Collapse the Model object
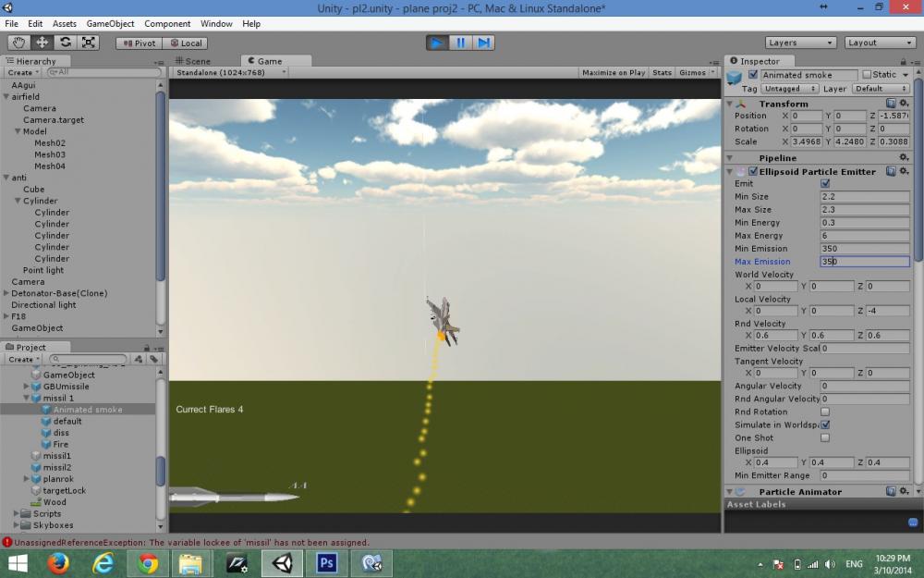This screenshot has height=578, width=924. [x=18, y=131]
